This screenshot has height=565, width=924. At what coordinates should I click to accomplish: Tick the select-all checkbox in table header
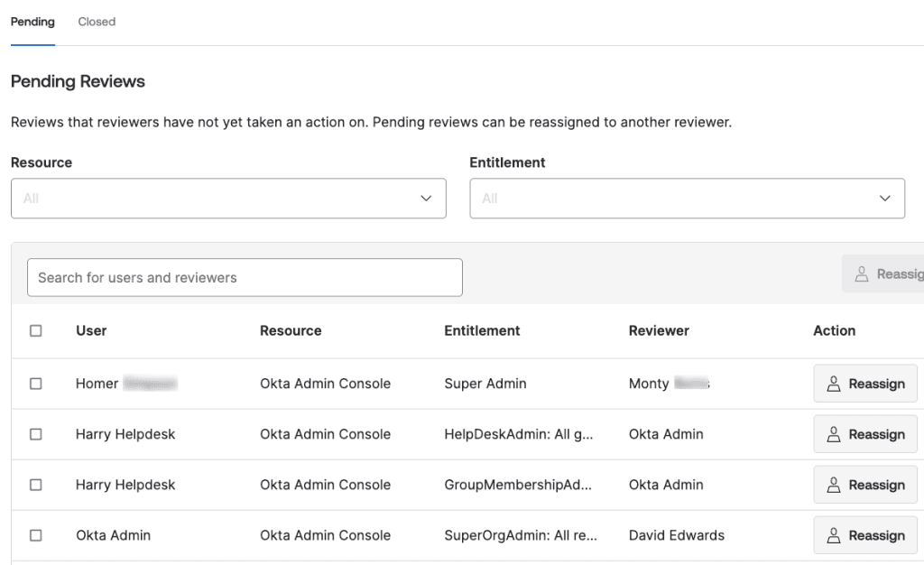coord(36,330)
